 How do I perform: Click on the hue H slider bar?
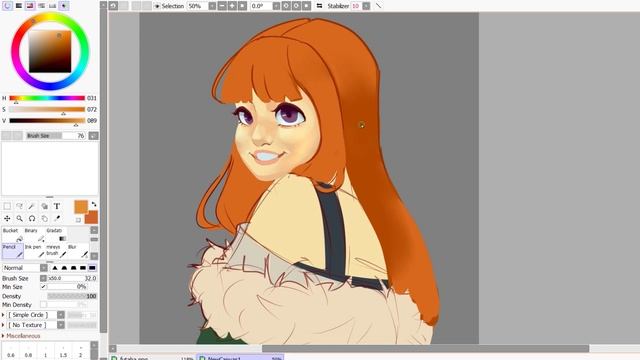[x=47, y=98]
